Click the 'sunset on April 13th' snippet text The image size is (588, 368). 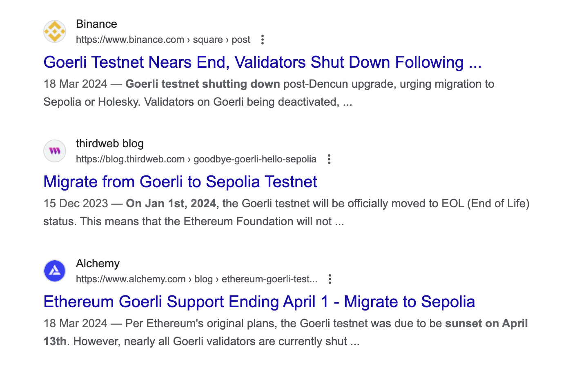coord(486,323)
